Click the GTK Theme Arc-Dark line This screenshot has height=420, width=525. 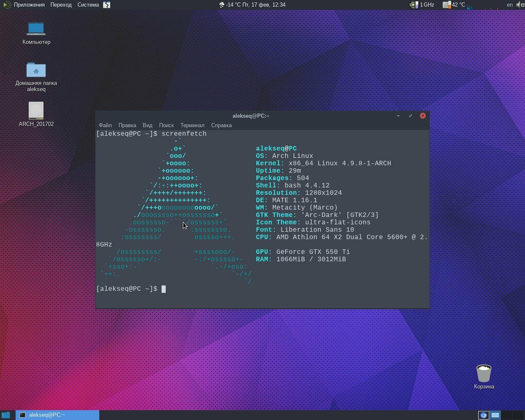point(317,215)
